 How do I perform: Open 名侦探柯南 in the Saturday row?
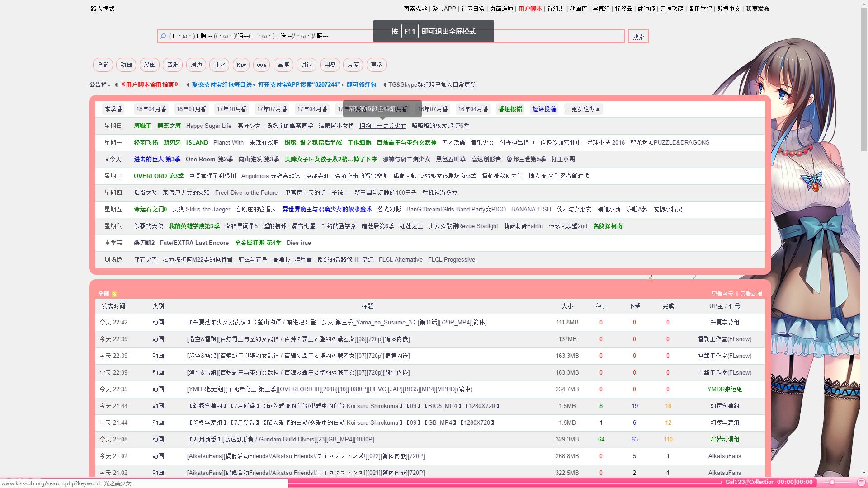click(608, 226)
